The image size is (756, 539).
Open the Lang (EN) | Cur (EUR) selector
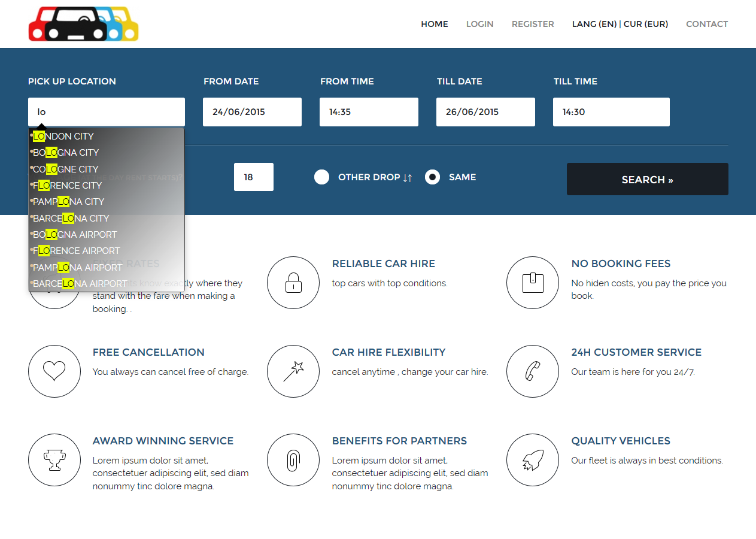pyautogui.click(x=620, y=24)
